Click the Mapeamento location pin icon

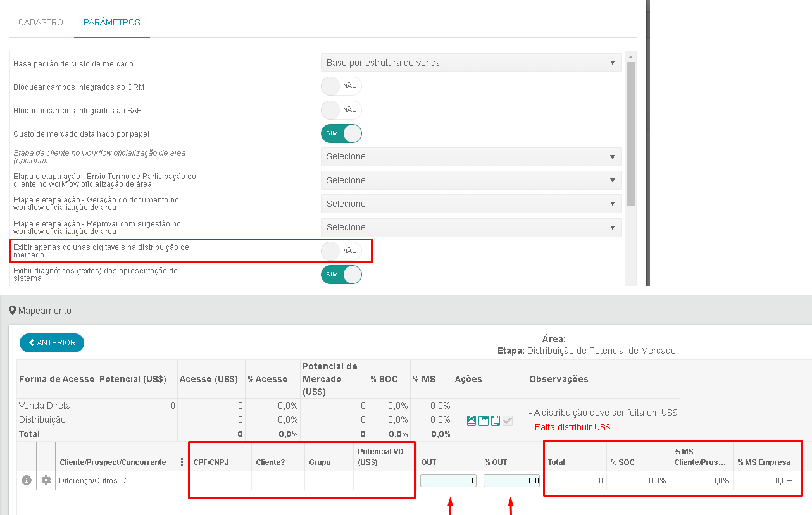pyautogui.click(x=12, y=311)
